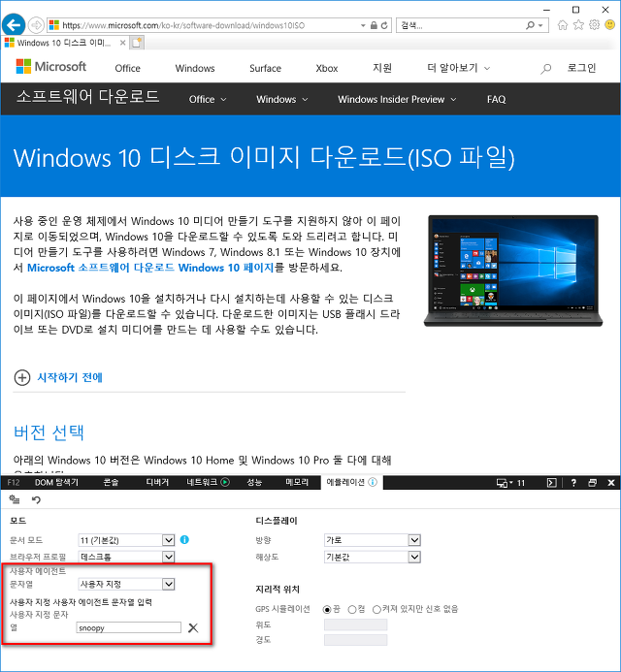The width and height of the screenshot is (621, 672).
Task: Open 브라우저 프로필 dropdown showing 데스크톱
Action: coord(126,557)
